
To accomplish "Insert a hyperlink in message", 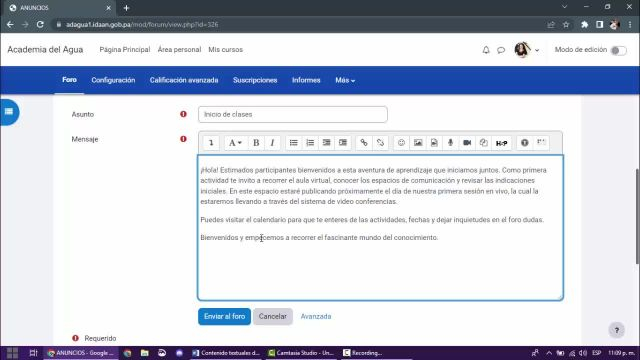I will [x=364, y=143].
